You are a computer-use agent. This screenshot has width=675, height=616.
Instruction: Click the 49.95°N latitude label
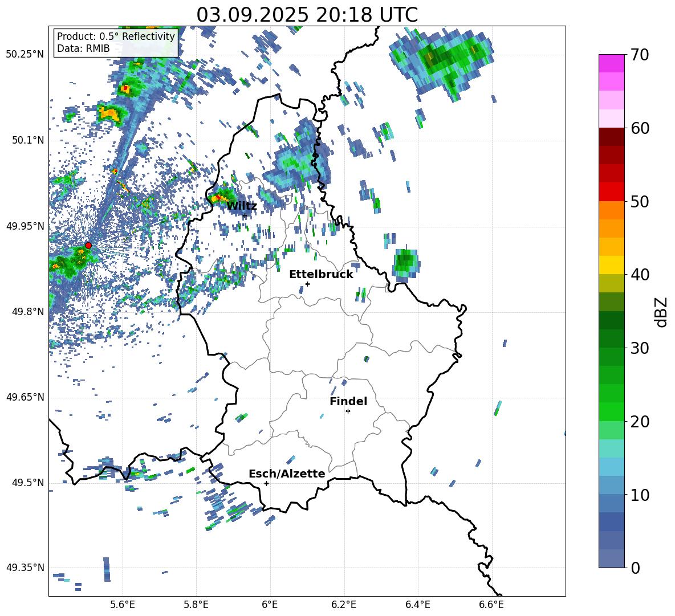click(x=25, y=226)
